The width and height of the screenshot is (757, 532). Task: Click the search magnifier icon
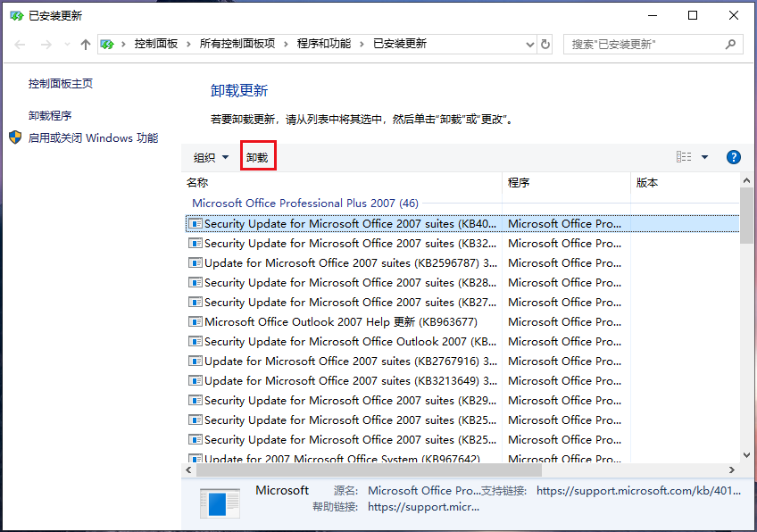pos(730,45)
